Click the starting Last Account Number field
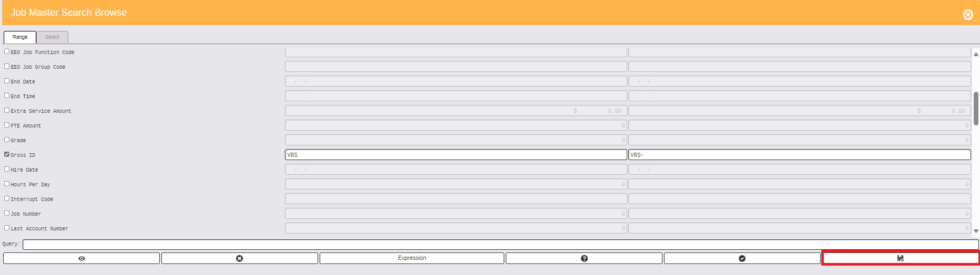 tap(456, 228)
